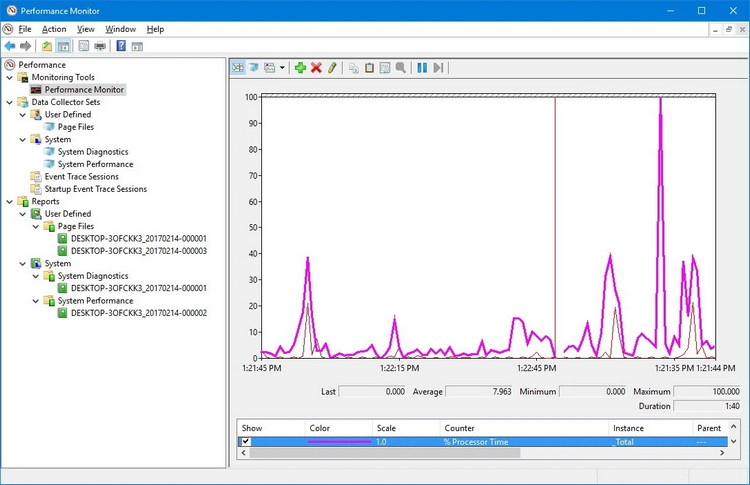Select System Diagnostics under Data Collector Sets
Viewport: 750px width, 485px height.
(x=92, y=152)
